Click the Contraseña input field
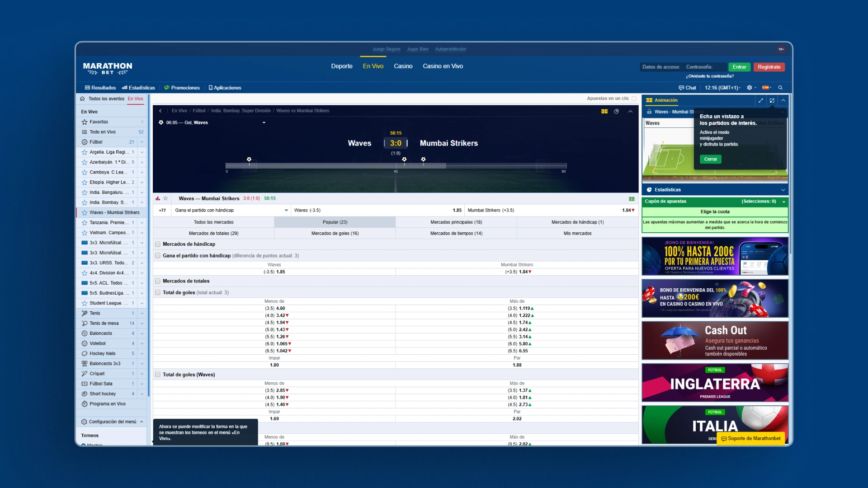The image size is (868, 488). (705, 67)
